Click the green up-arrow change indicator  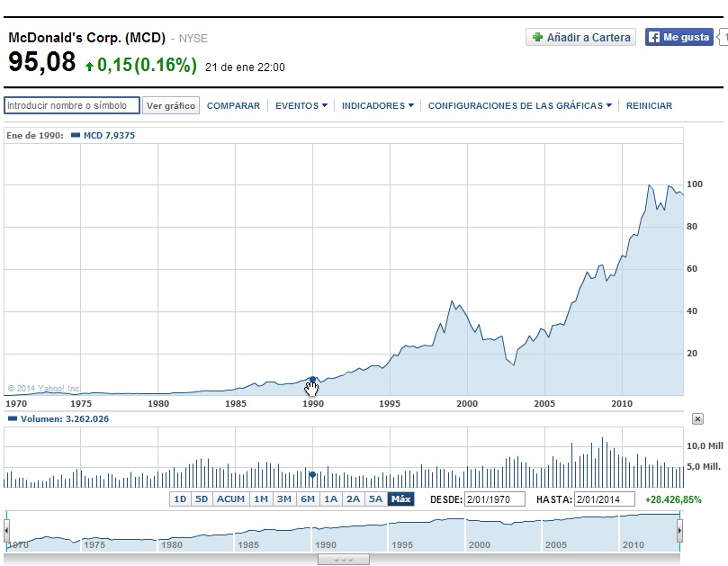coord(89,67)
